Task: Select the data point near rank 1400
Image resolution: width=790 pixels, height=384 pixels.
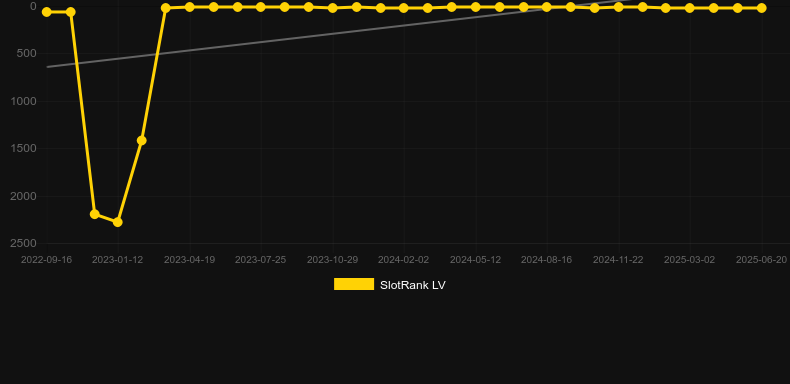Action: point(142,140)
